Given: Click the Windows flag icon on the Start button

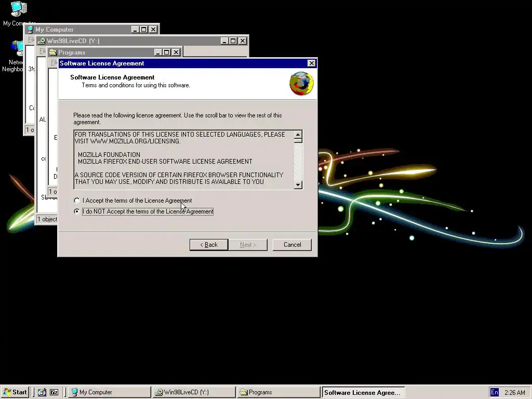Looking at the screenshot, I should 7,392.
